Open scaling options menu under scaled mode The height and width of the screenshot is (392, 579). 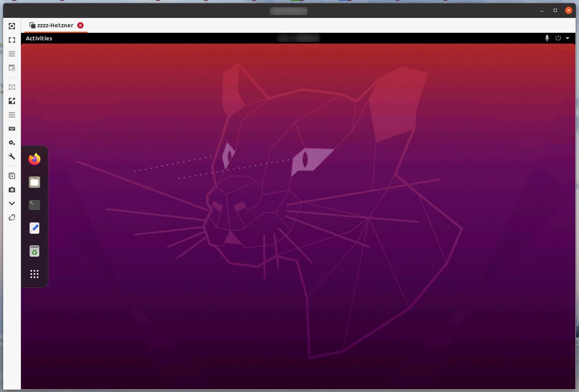click(x=12, y=115)
